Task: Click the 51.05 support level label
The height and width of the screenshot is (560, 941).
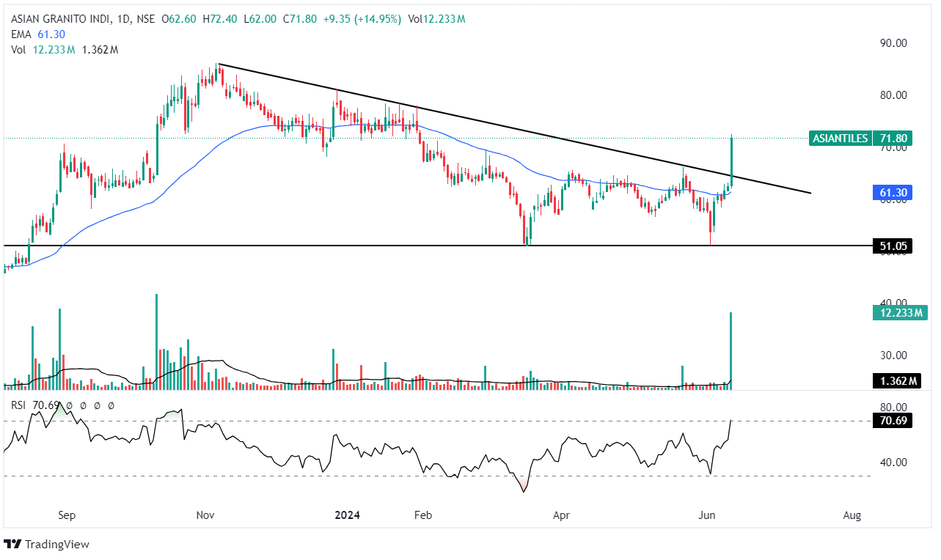Action: pyautogui.click(x=892, y=246)
